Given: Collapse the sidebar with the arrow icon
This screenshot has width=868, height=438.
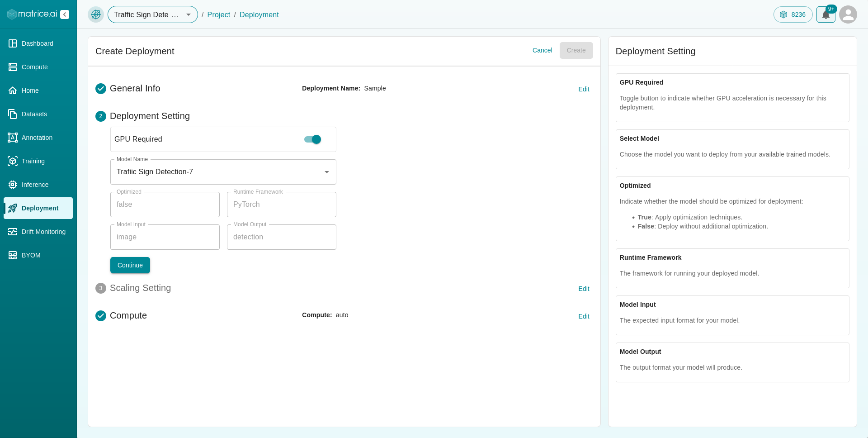Looking at the screenshot, I should pos(65,14).
